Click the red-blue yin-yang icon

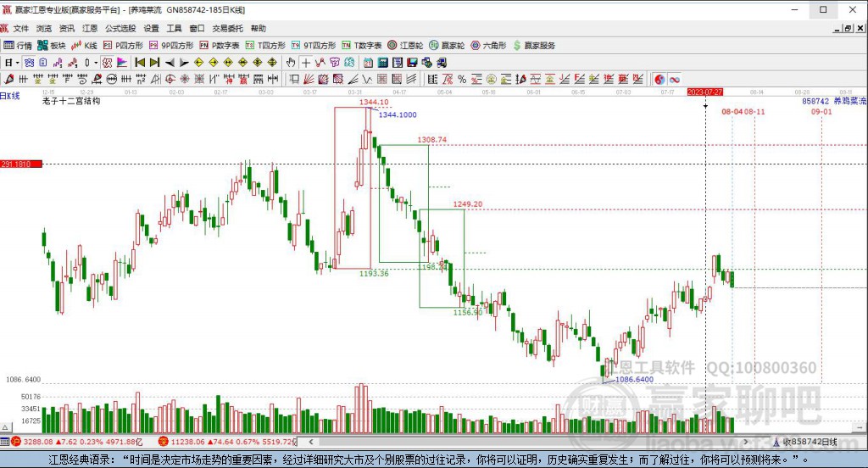pyautogui.click(x=659, y=79)
